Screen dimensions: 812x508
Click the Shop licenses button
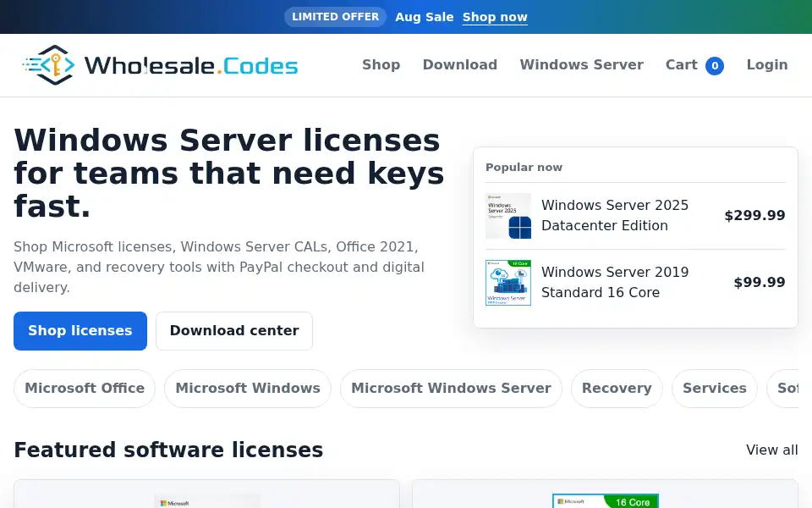[80, 331]
